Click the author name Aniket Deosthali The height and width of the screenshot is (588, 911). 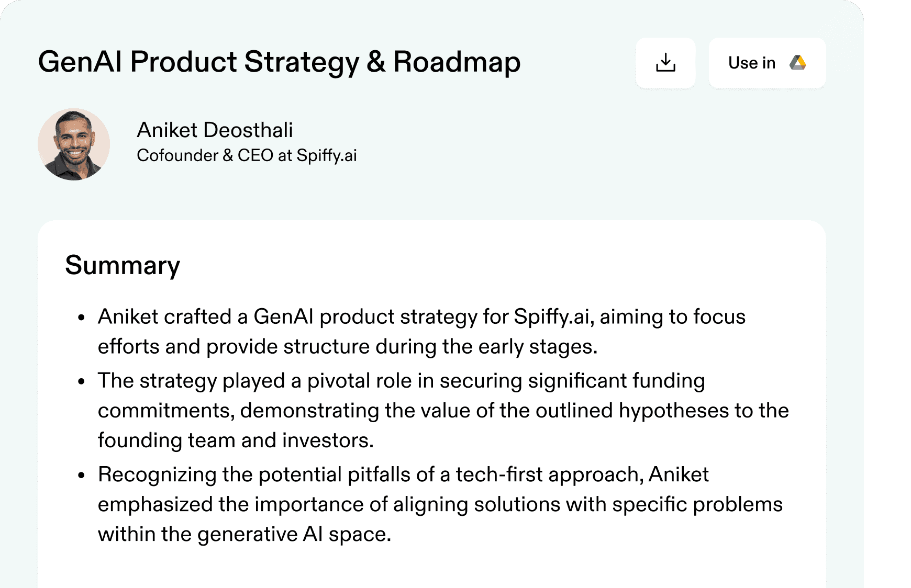215,130
